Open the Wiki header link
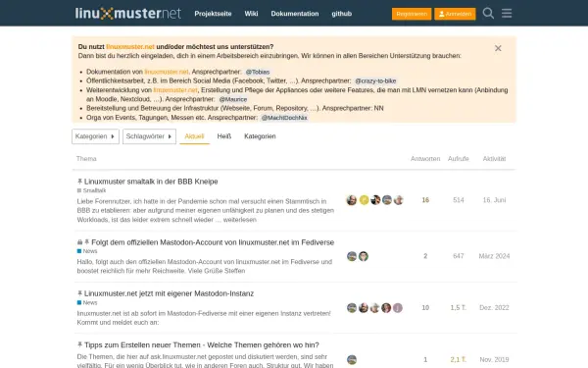The width and height of the screenshot is (588, 368). [251, 14]
